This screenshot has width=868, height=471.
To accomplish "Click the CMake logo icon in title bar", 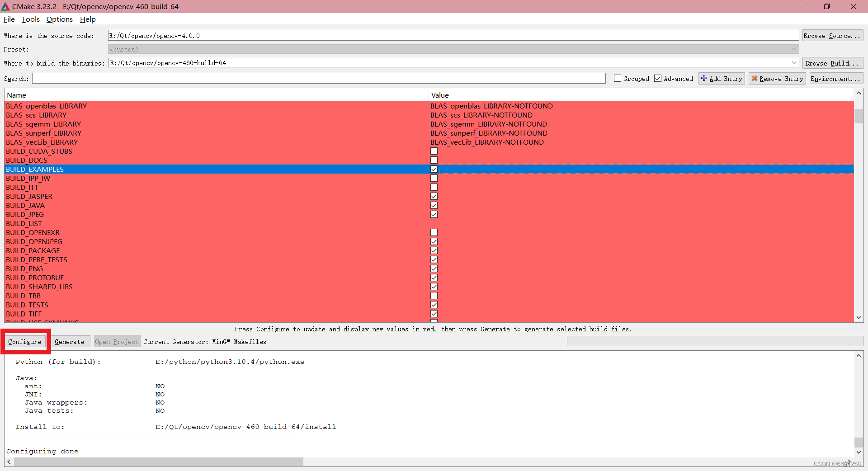I will tap(5, 6).
